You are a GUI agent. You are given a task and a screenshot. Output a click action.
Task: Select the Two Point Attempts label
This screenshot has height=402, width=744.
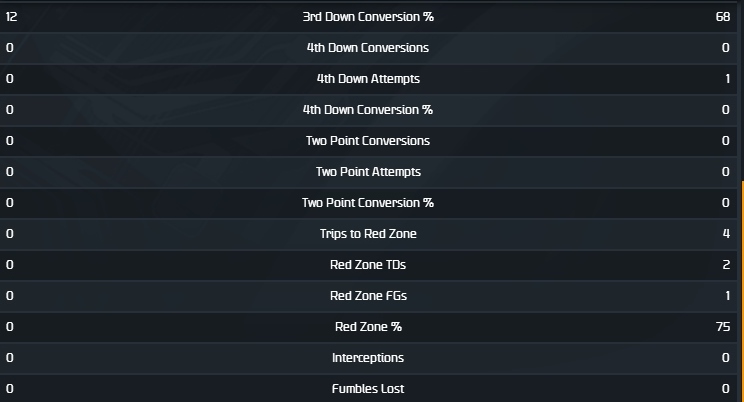click(367, 172)
